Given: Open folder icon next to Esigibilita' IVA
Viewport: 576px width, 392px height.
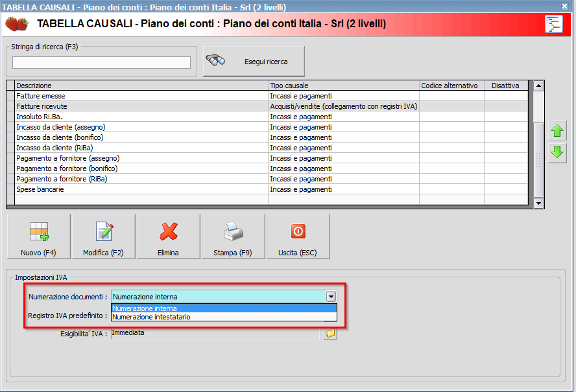Looking at the screenshot, I should [x=330, y=333].
